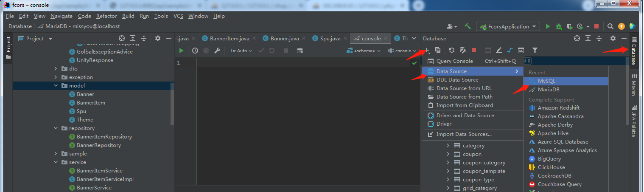Open the Maven side tool window

point(634,85)
